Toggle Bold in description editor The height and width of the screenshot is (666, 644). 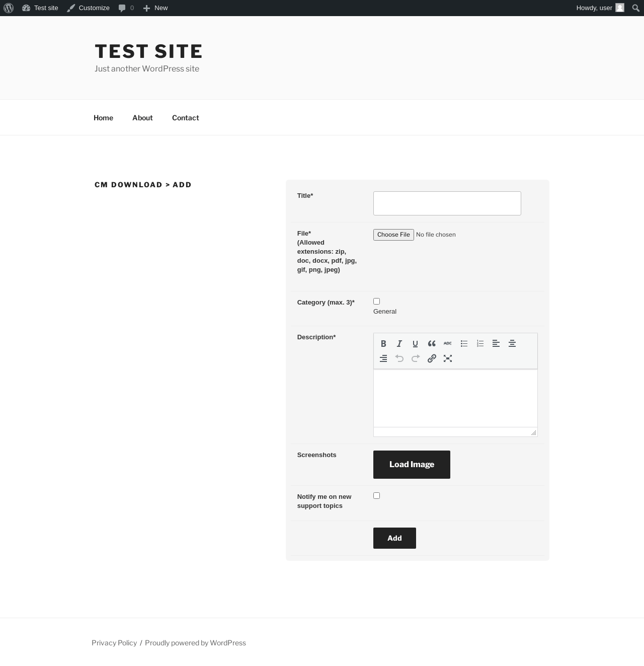(383, 343)
